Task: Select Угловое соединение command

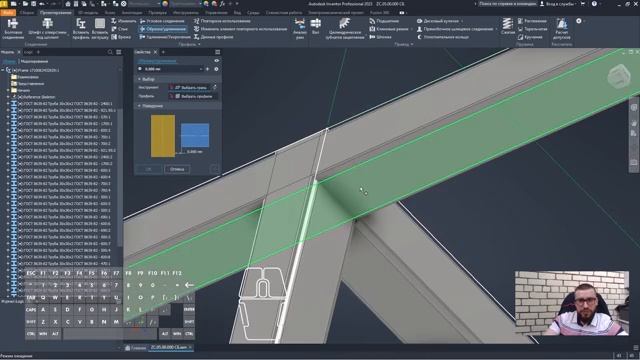Action: pyautogui.click(x=162, y=21)
